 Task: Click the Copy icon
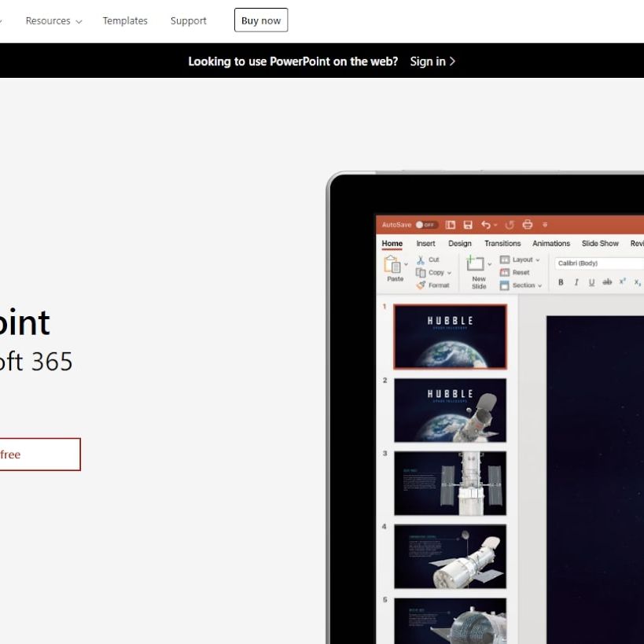tap(421, 273)
